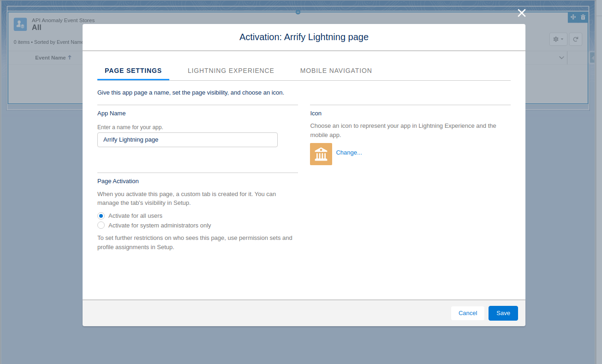Screen dimensions: 602x364
Task: Click the bank building app icon
Action: pyautogui.click(x=321, y=154)
